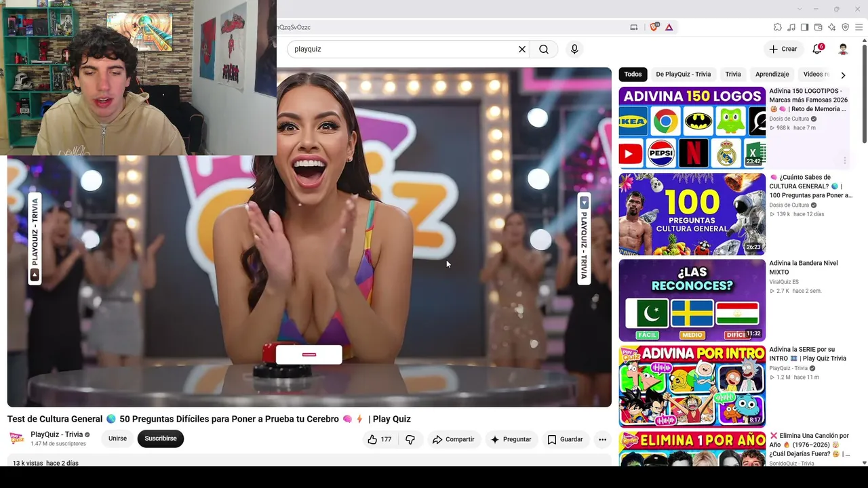The height and width of the screenshot is (488, 868).
Task: Clear the playquiz search text
Action: (x=522, y=49)
